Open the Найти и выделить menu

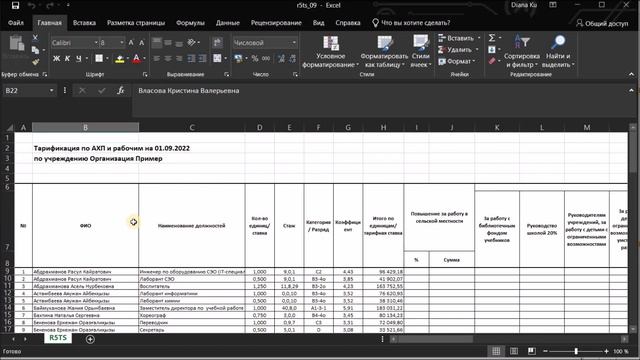(x=558, y=51)
